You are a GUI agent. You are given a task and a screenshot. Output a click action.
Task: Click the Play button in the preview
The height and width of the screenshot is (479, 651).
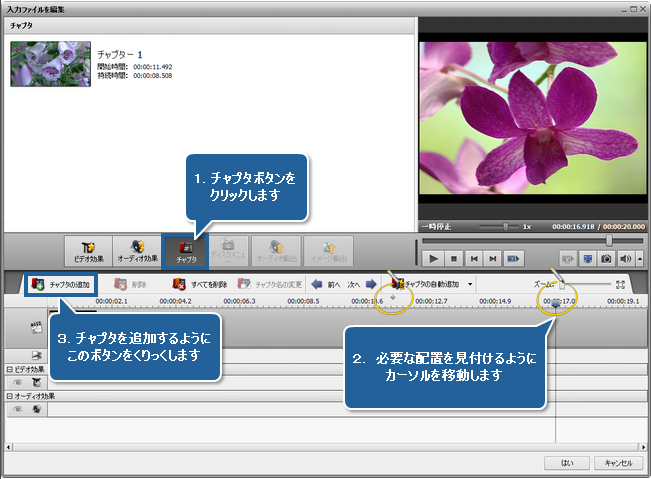click(x=434, y=258)
